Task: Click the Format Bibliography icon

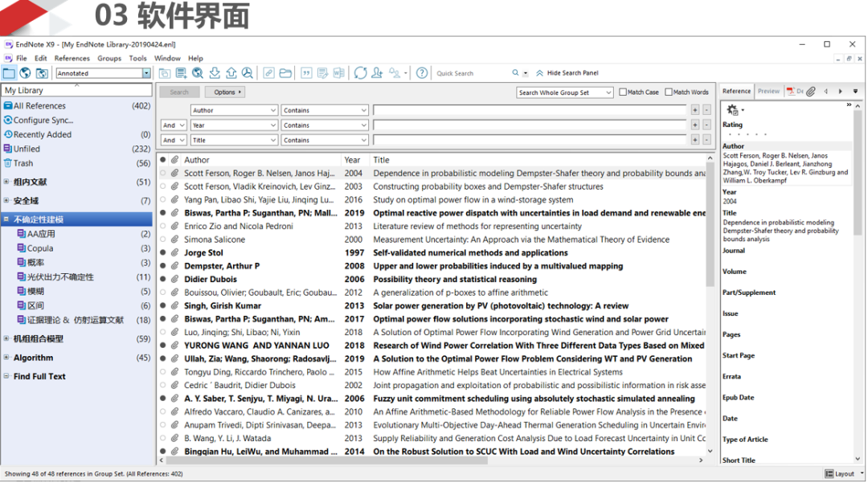Action: point(323,73)
